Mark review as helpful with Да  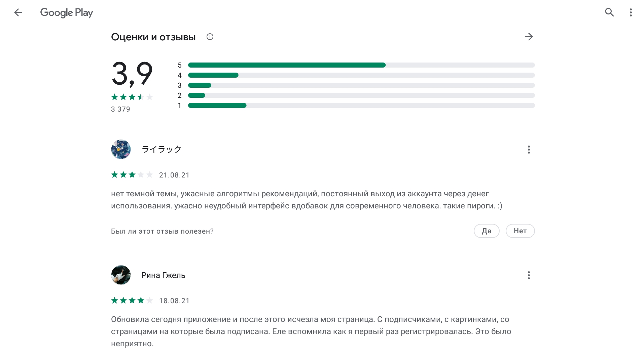click(x=487, y=231)
